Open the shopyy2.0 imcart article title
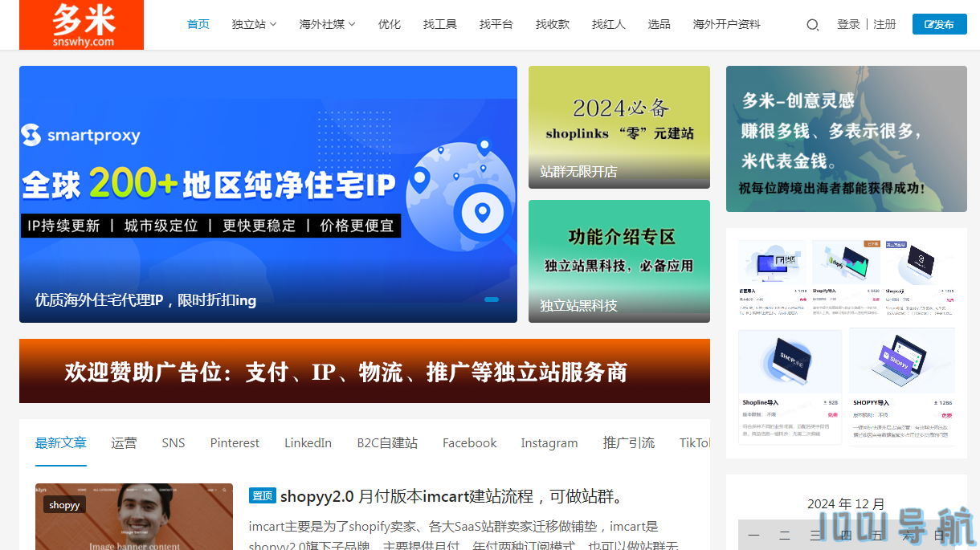Viewport: 980px width, 550px height. tap(452, 496)
